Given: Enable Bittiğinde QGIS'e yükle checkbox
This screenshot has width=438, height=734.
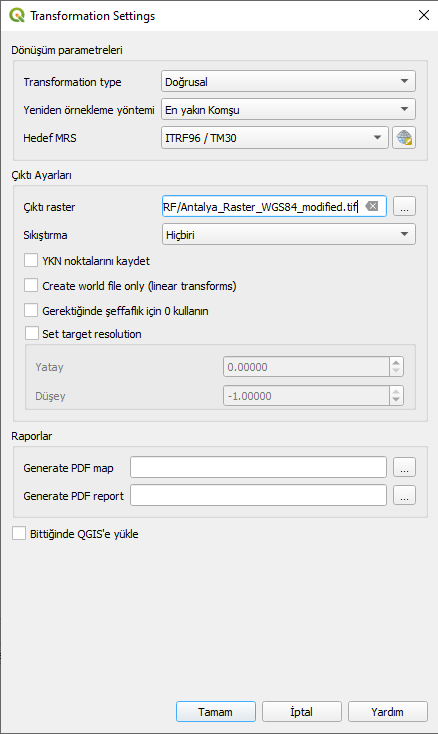Looking at the screenshot, I should tap(19, 533).
